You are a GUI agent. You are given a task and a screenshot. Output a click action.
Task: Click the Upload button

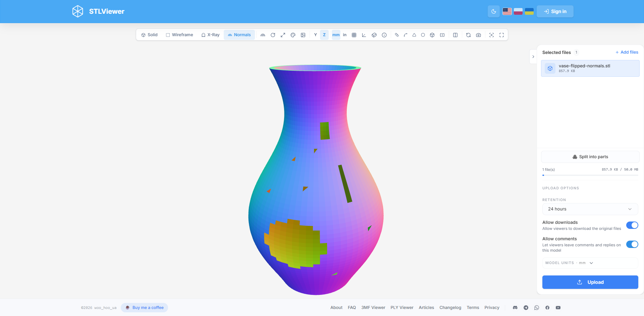(x=590, y=282)
